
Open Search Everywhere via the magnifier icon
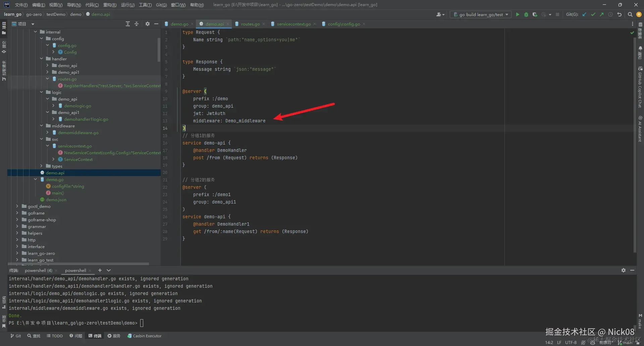tap(630, 14)
